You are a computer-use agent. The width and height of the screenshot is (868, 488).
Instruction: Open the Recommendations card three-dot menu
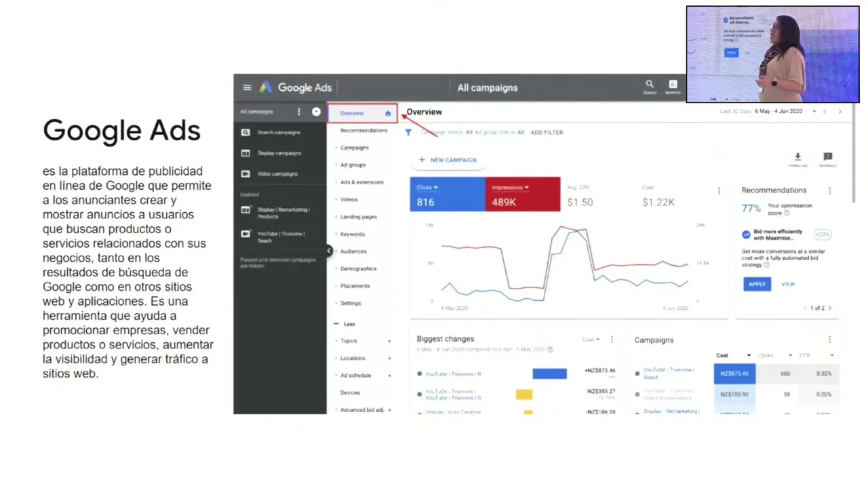pos(829,190)
